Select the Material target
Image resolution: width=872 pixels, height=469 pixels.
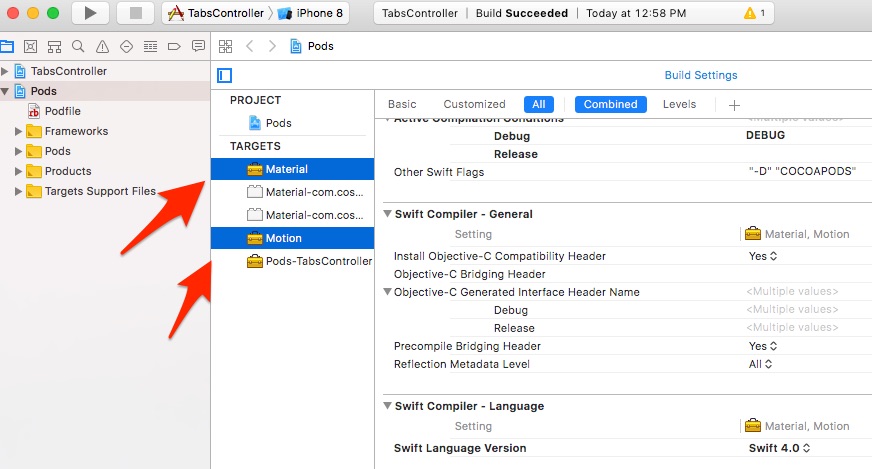tap(293, 169)
